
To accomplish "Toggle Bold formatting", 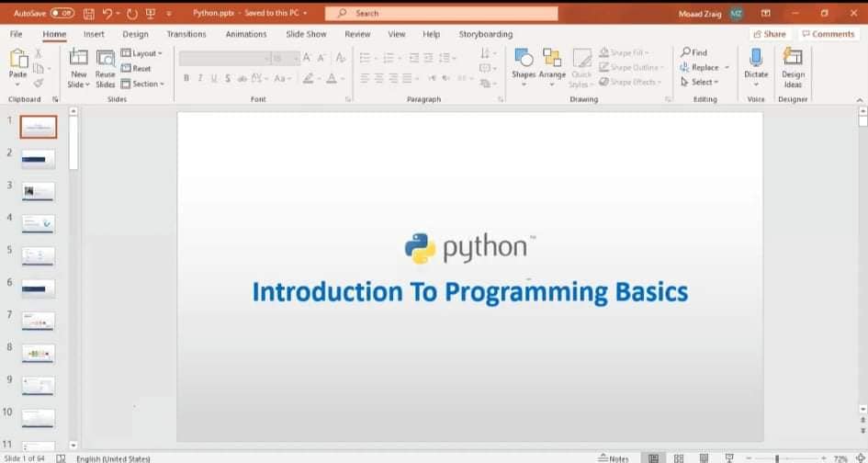I will click(186, 78).
